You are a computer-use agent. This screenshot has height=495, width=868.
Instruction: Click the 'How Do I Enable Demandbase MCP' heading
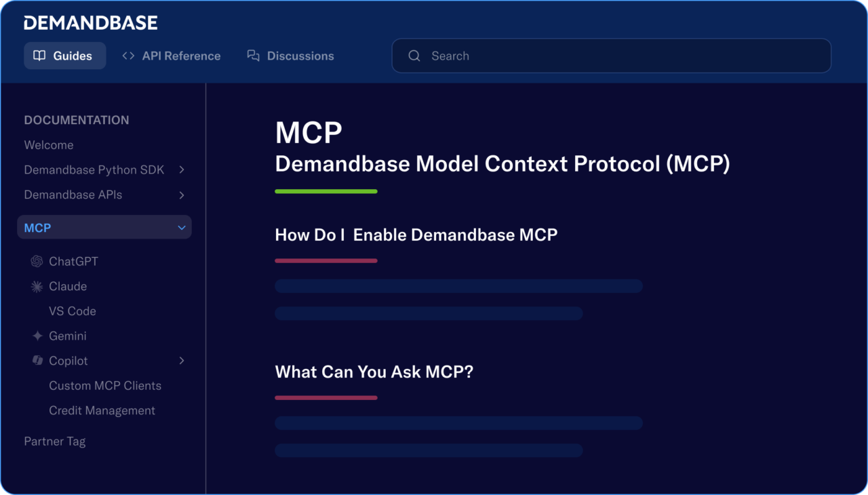(x=416, y=235)
